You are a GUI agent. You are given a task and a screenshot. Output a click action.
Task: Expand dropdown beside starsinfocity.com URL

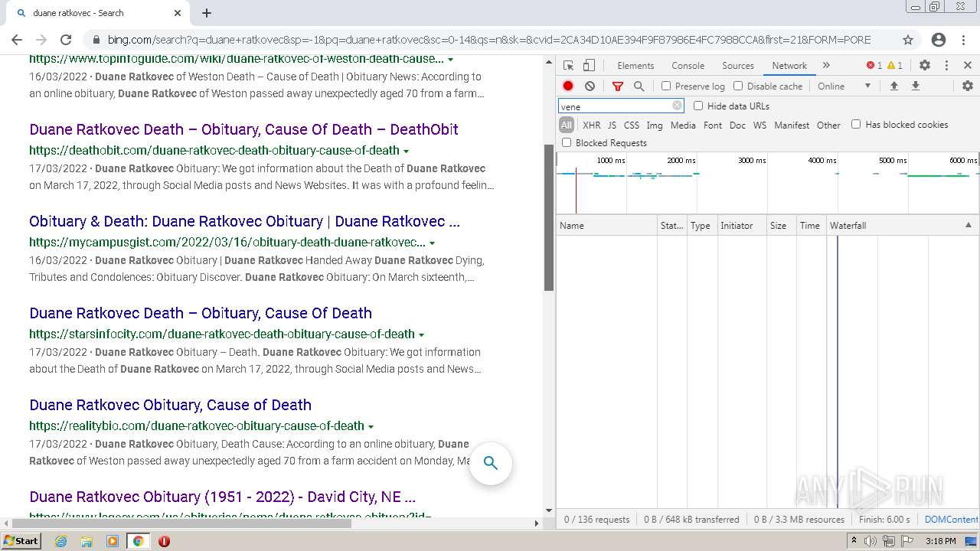click(421, 334)
